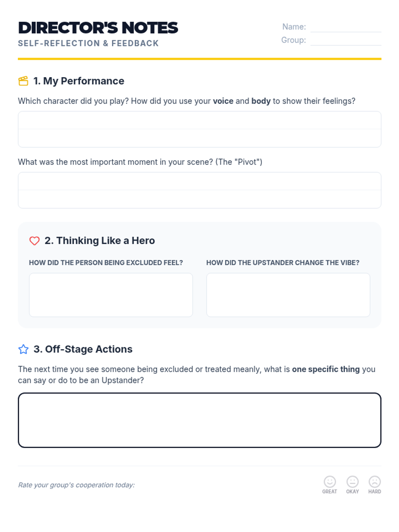Click the one specific thing answer box
The width and height of the screenshot is (399, 532).
[199, 420]
